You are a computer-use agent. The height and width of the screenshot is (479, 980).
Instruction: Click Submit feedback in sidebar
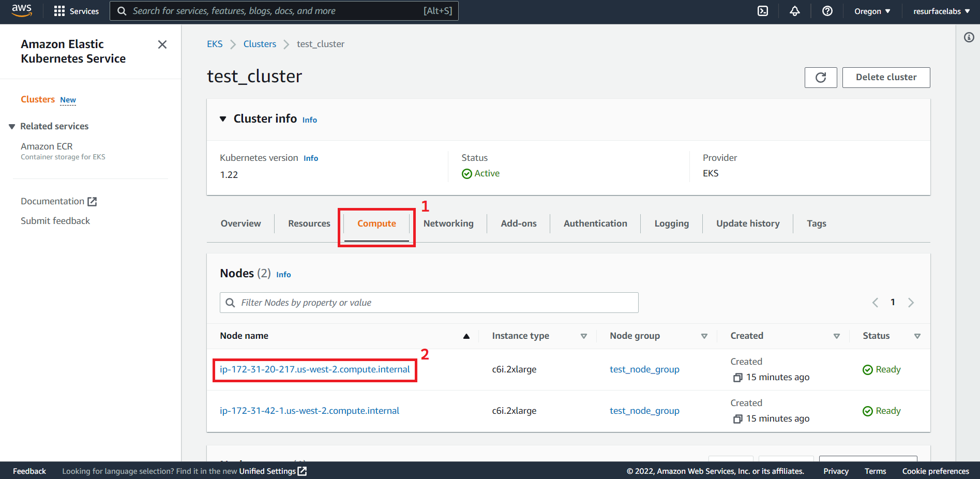[55, 221]
